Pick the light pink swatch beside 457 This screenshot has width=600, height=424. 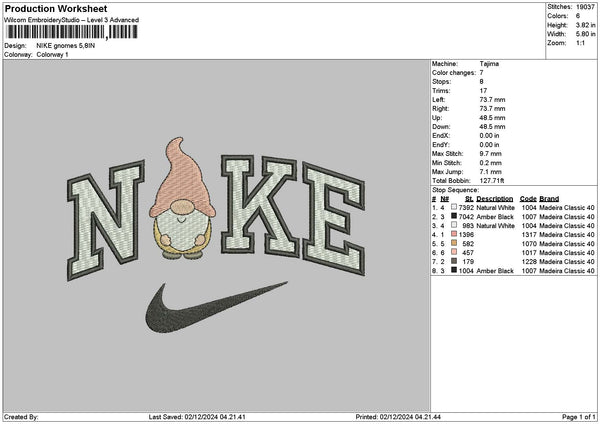coord(454,252)
